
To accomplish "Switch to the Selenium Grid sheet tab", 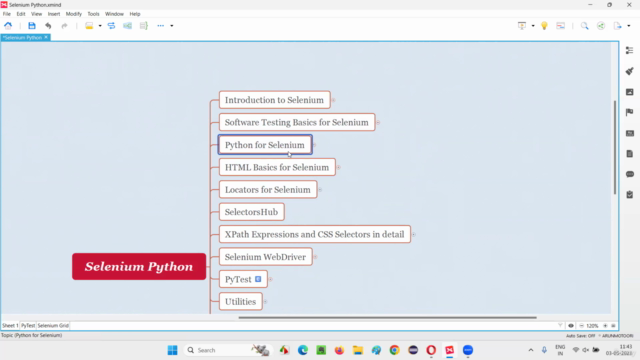I will pos(53,326).
